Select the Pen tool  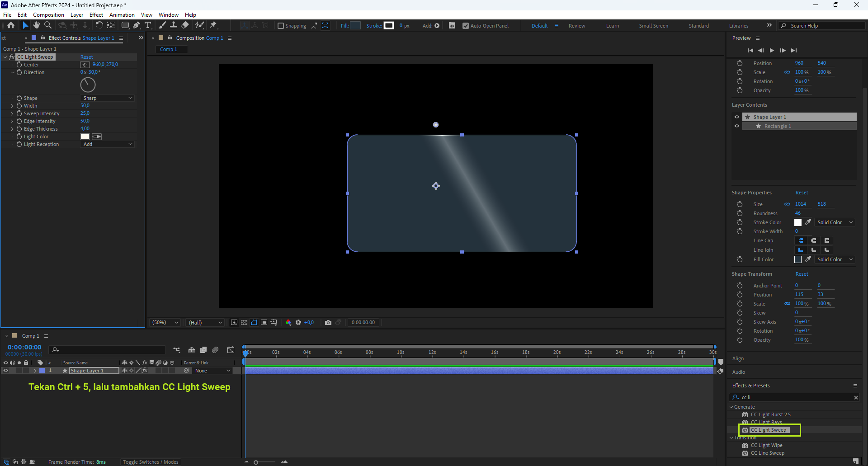point(137,25)
